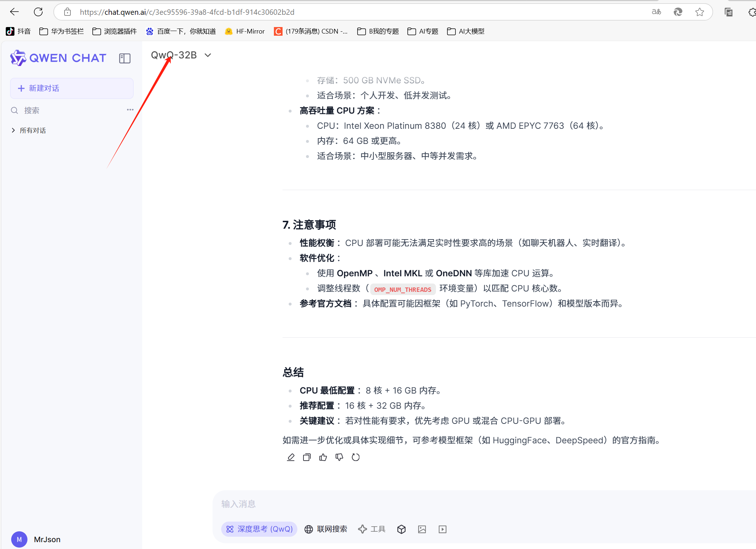Click the image generation icon in input bar
This screenshot has width=756, height=549.
tap(422, 529)
